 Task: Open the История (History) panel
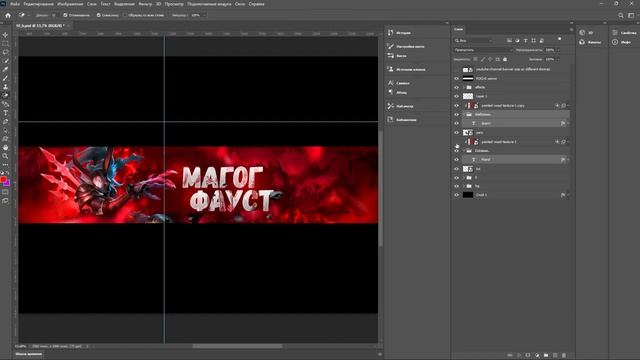click(399, 33)
